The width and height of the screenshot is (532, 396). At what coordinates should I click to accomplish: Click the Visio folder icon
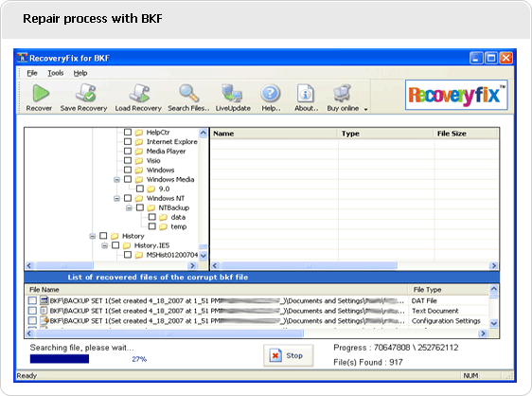pyautogui.click(x=139, y=161)
